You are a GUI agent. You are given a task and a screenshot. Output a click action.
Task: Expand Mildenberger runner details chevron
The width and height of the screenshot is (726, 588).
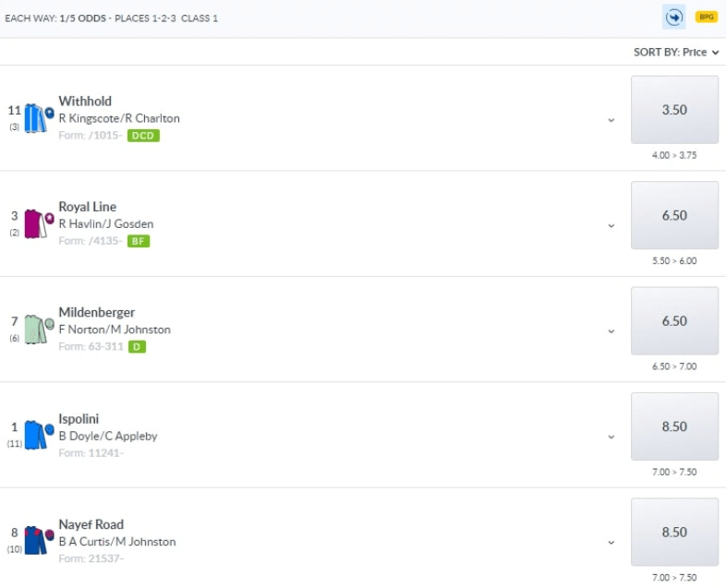pos(611,331)
